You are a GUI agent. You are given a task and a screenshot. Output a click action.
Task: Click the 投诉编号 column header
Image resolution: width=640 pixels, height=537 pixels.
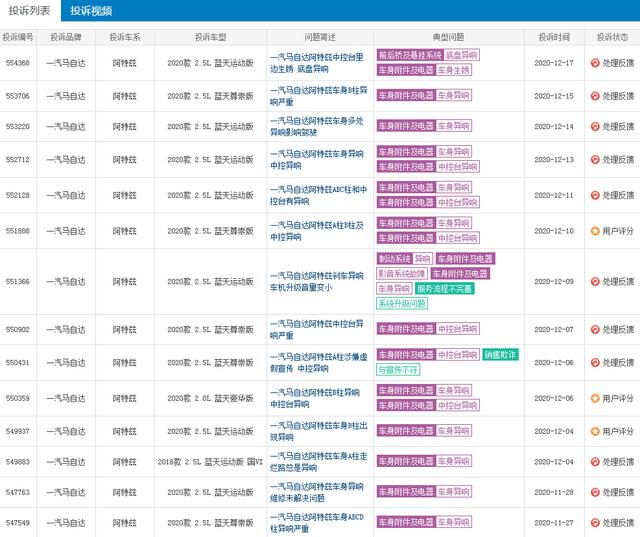(18, 37)
